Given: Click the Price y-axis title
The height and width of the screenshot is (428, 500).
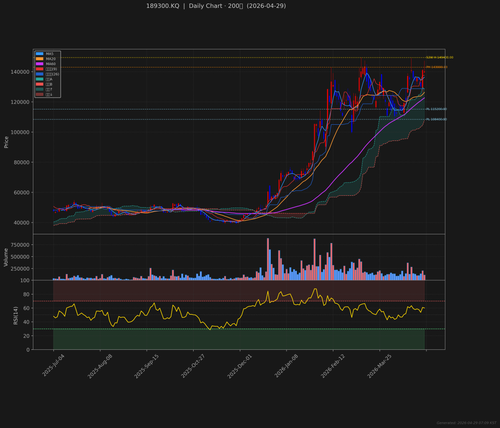Looking at the screenshot, I should [x=6, y=142].
